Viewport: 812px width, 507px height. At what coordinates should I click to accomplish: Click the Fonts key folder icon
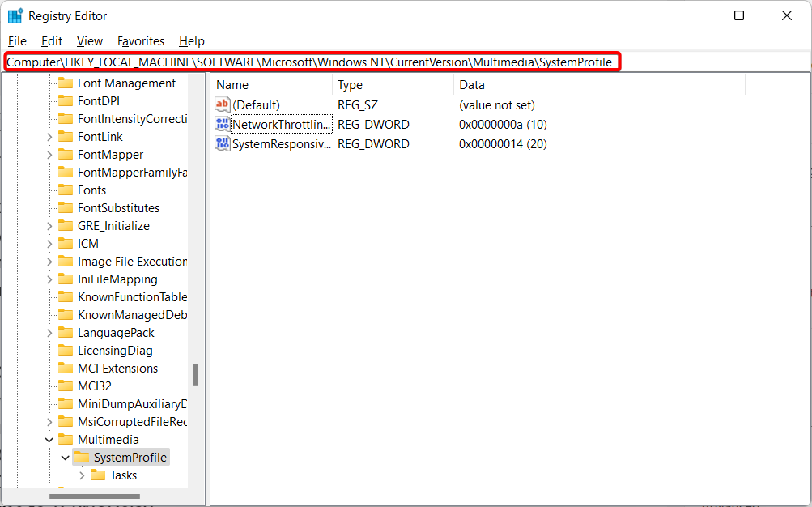tap(66, 190)
